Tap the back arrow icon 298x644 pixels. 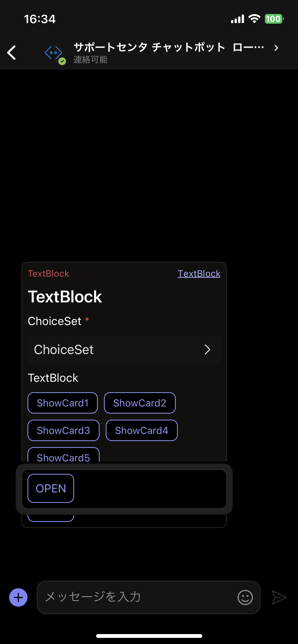tap(12, 53)
